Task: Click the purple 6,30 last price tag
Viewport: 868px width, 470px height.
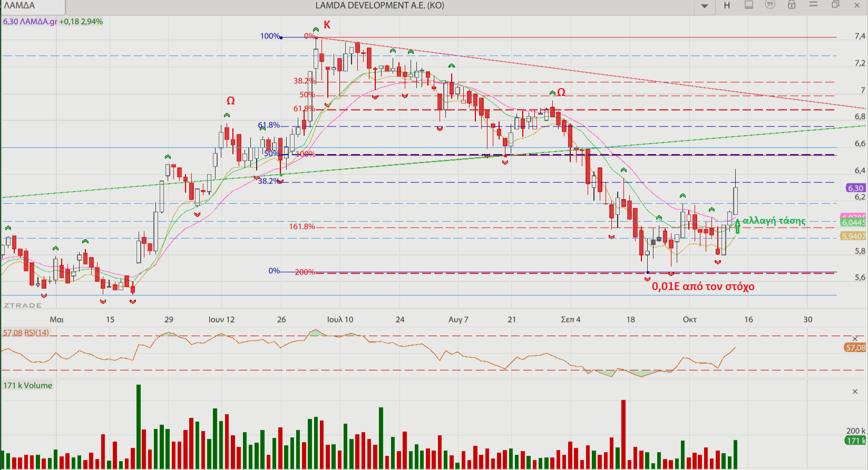Action: [855, 188]
